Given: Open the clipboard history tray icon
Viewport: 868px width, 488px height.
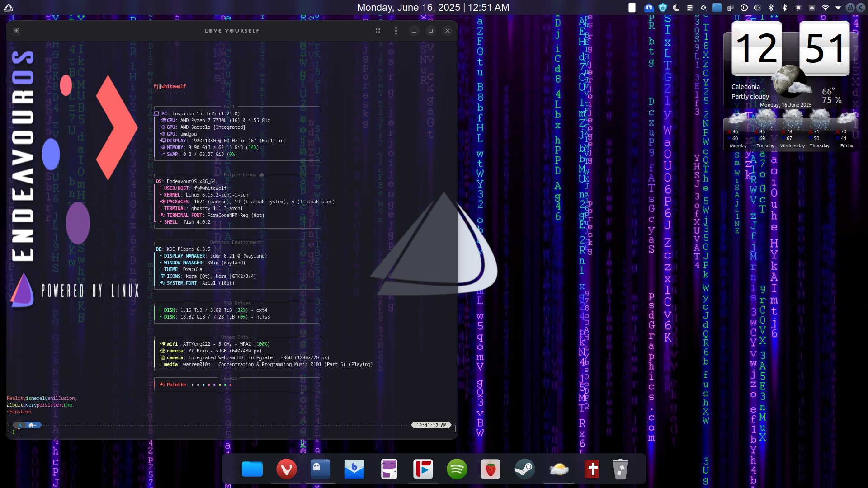Looking at the screenshot, I should coord(731,7).
